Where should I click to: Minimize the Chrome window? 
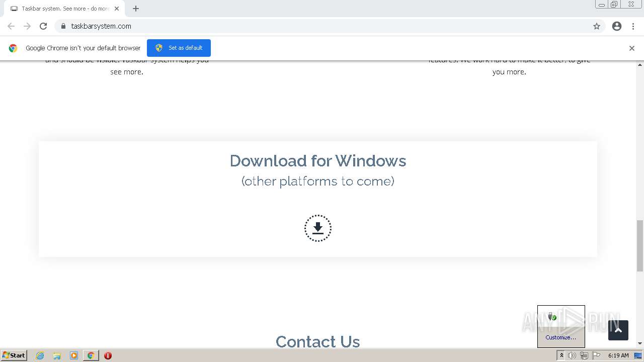[602, 5]
